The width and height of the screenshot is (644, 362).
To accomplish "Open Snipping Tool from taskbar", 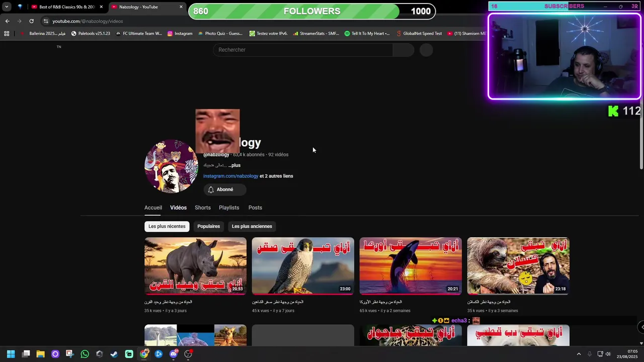I will [69, 354].
